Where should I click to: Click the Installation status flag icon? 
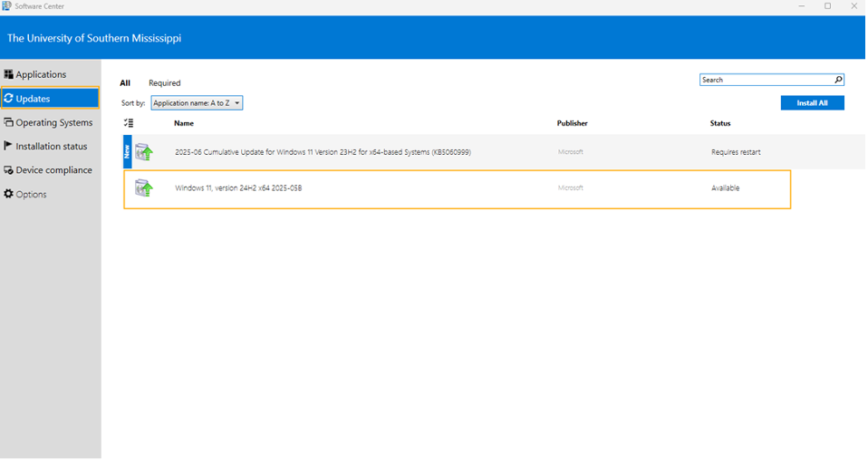coord(8,146)
